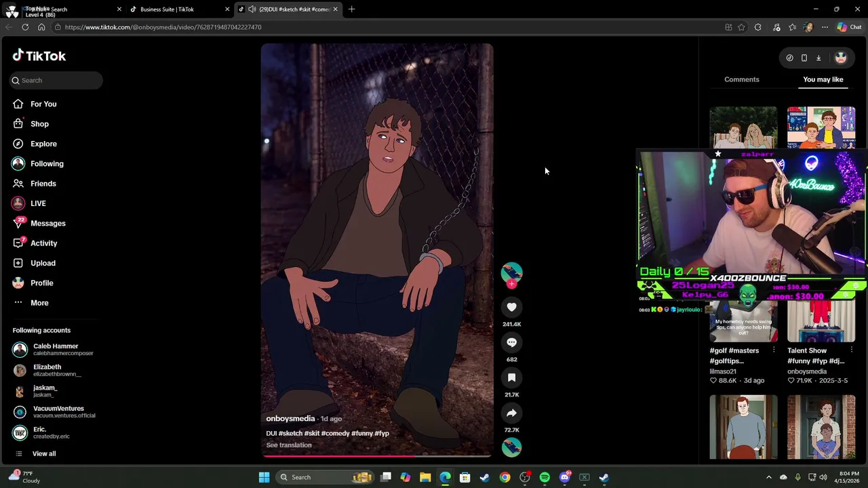Open comments via speech bubble icon
The width and height of the screenshot is (868, 488).
coord(512,342)
